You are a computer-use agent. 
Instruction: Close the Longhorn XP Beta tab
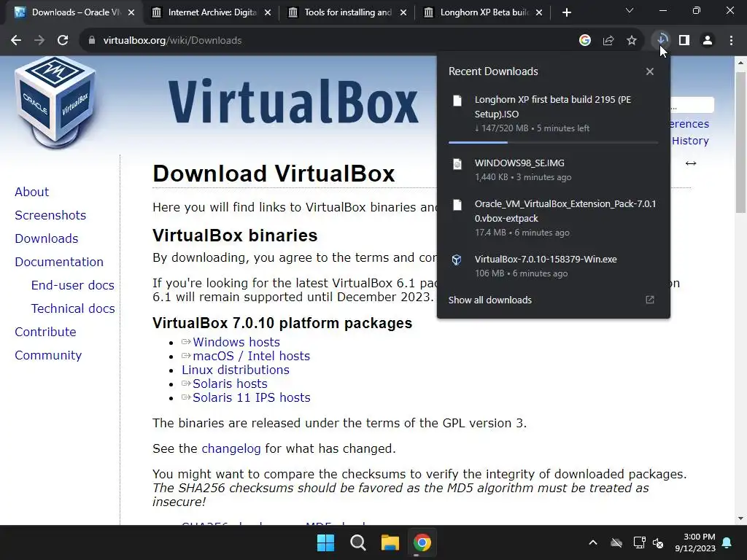coord(539,13)
